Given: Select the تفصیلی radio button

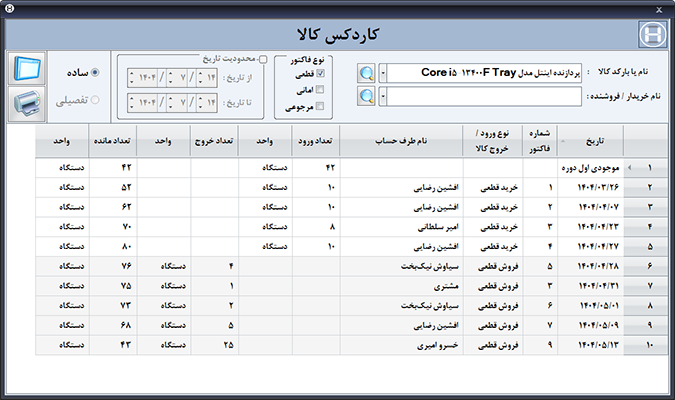Looking at the screenshot, I should pos(95,100).
